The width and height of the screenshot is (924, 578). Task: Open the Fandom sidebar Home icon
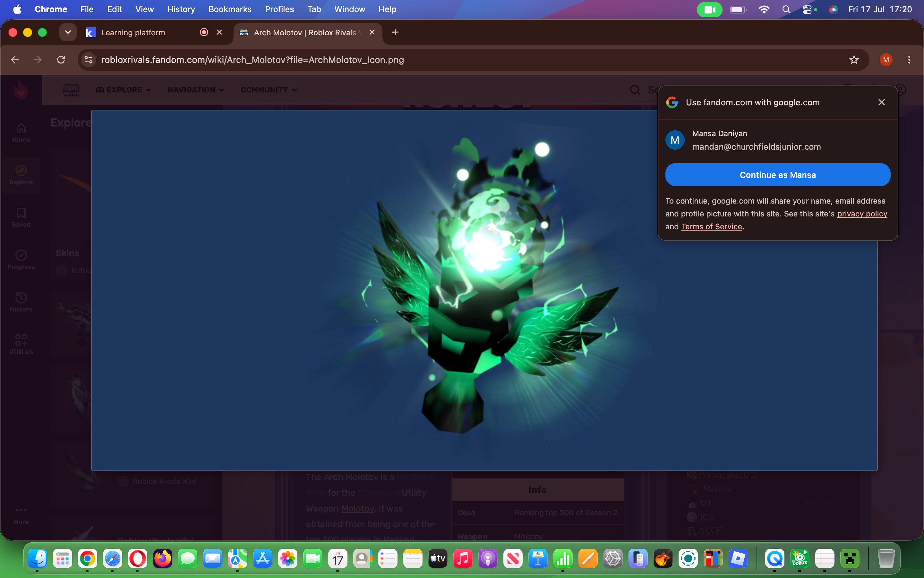tap(21, 133)
